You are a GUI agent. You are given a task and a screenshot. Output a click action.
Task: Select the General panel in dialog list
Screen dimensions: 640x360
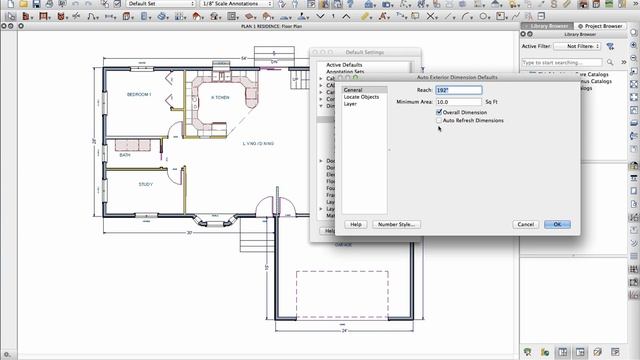pyautogui.click(x=365, y=90)
